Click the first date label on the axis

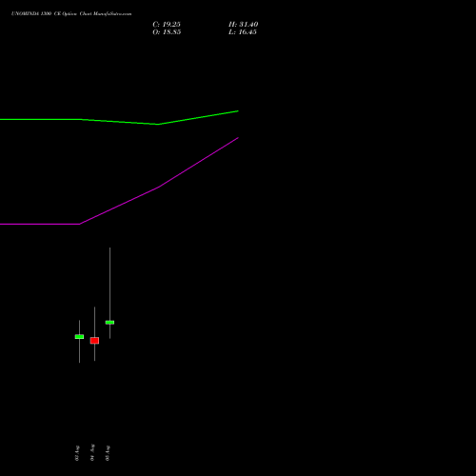pos(77,453)
